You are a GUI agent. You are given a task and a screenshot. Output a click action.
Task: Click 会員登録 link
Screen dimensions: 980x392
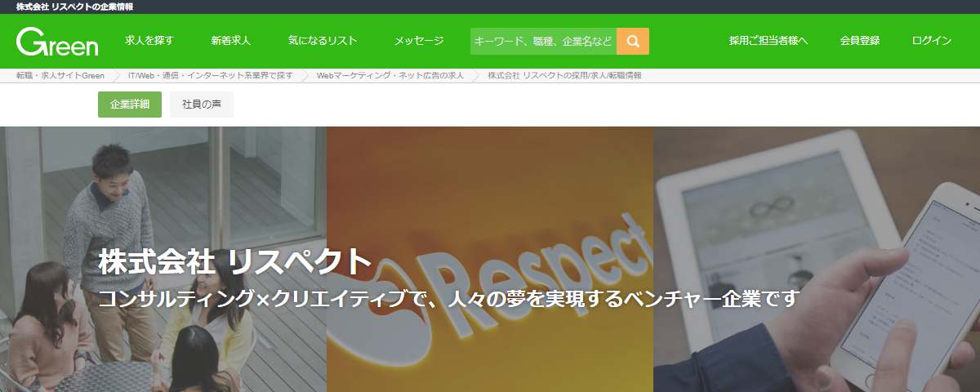click(x=860, y=41)
